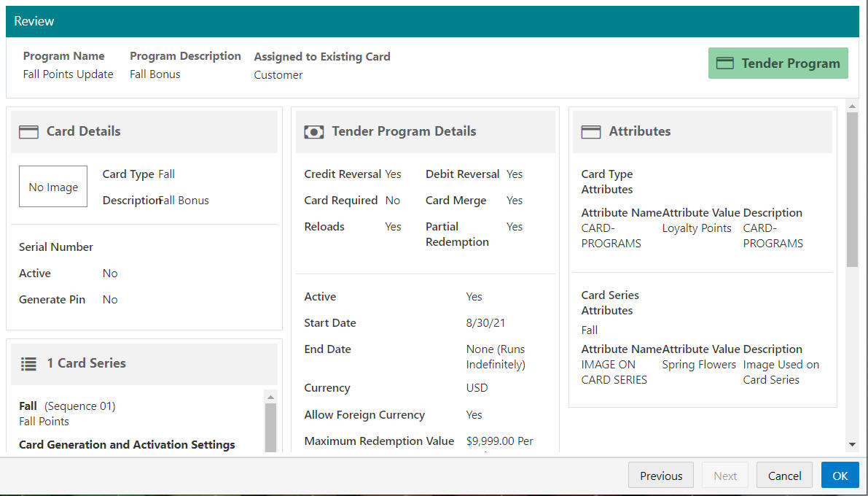Click the 'Card Series Attributes' subheading

pyautogui.click(x=610, y=303)
